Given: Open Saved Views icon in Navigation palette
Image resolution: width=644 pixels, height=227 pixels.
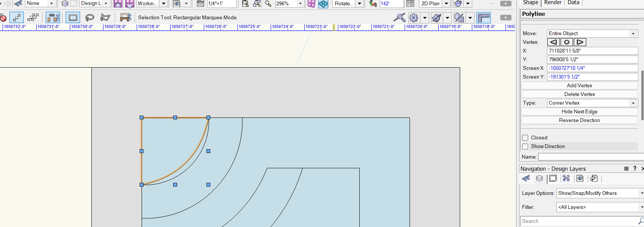Looking at the screenshot, I should click(x=580, y=179).
